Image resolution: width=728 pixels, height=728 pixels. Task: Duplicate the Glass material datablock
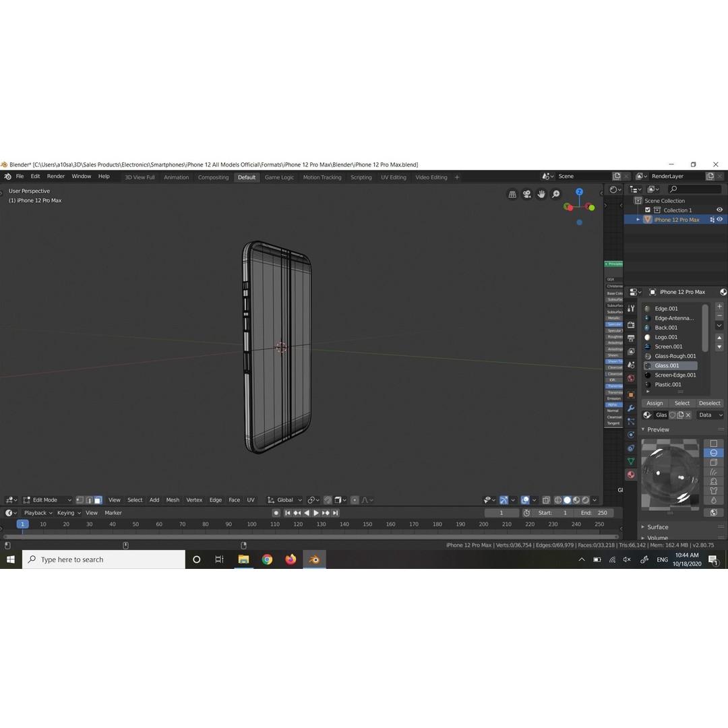(680, 415)
